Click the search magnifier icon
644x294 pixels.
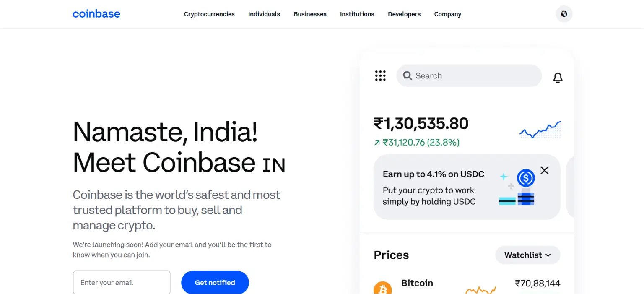tap(407, 75)
